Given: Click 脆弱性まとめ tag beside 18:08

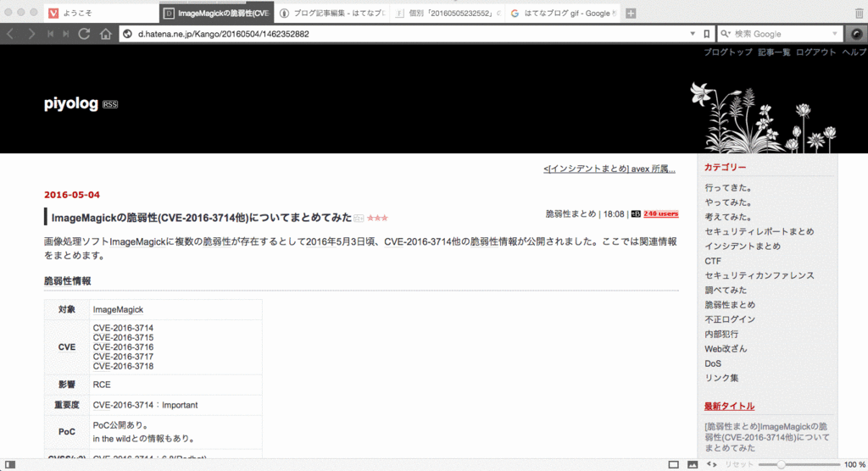Looking at the screenshot, I should point(570,213).
